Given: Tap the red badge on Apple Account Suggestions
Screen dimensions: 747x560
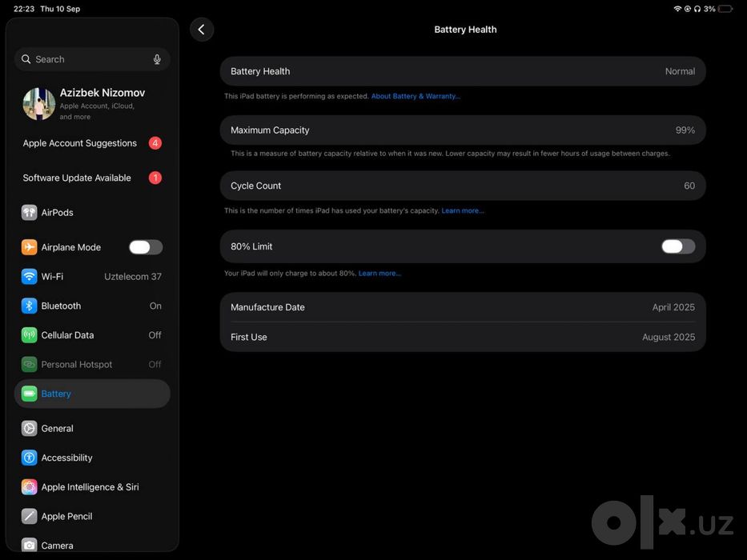Looking at the screenshot, I should [x=155, y=143].
